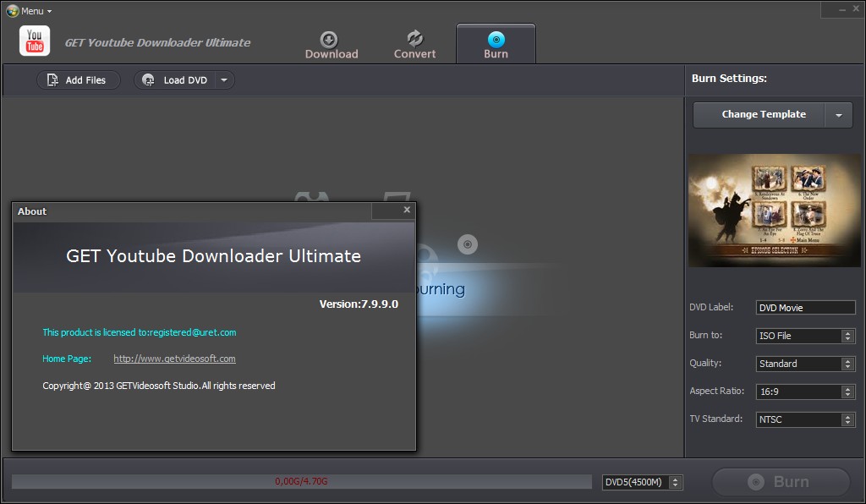Open the DVD5(4500M) disc size dropdown

point(643,482)
